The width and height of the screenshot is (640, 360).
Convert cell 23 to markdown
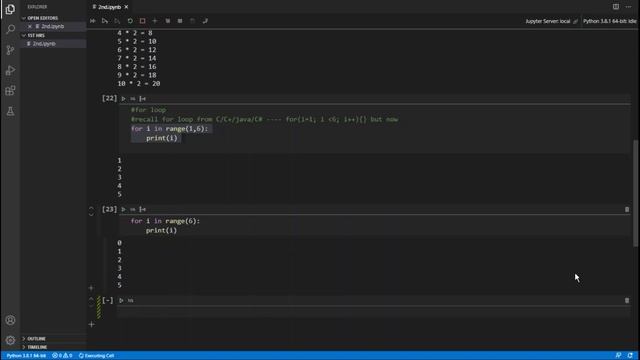click(133, 209)
